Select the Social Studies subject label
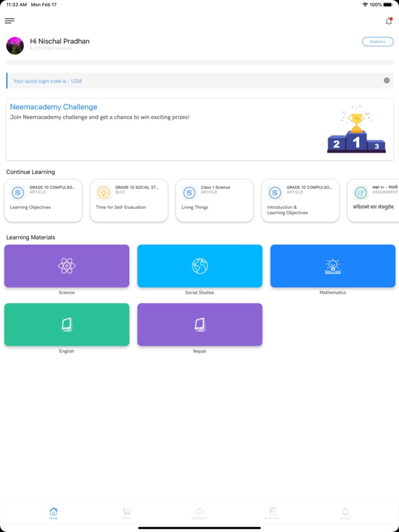The height and width of the screenshot is (532, 399). pos(199,293)
